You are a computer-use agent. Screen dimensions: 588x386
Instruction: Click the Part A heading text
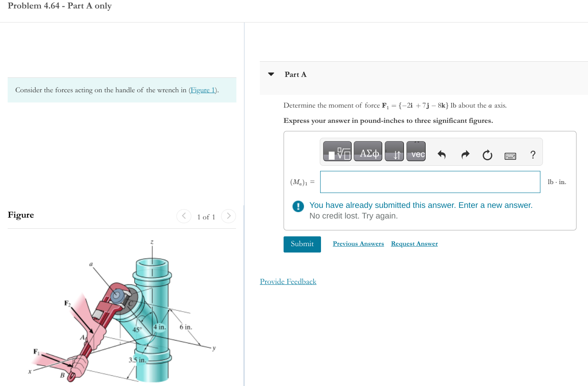295,74
